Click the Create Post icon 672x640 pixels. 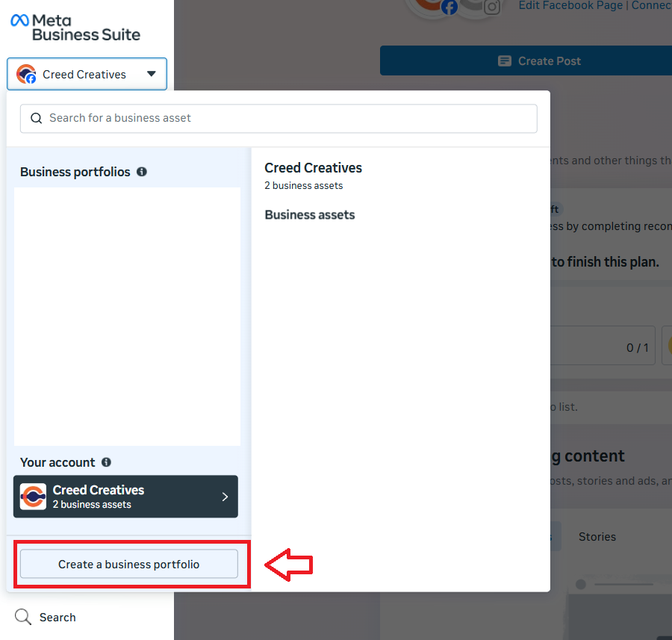505,61
